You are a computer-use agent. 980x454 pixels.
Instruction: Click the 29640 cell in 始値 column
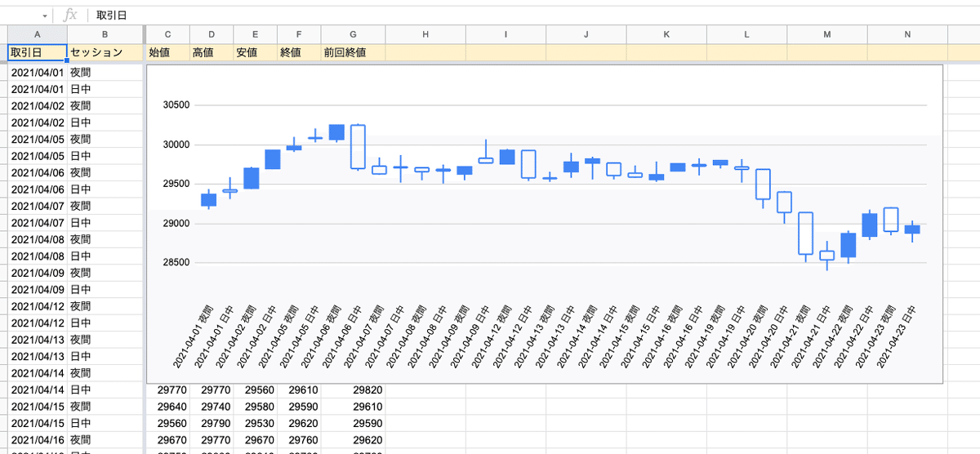click(167, 406)
